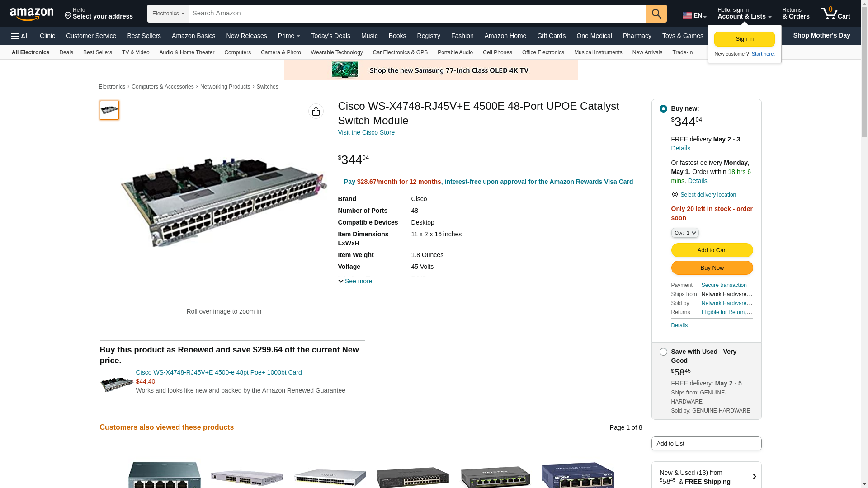The height and width of the screenshot is (488, 868).
Task: Open Computers in electronics subnav
Action: click(x=237, y=52)
